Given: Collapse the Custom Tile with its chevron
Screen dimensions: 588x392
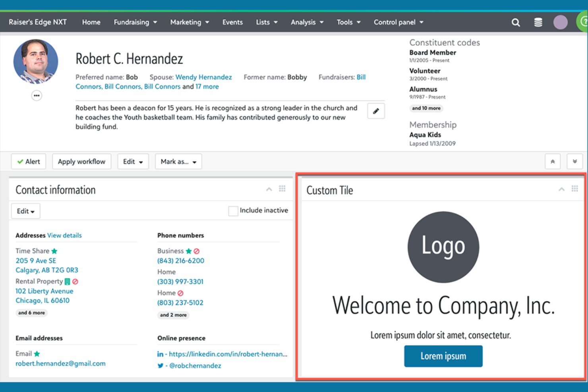Looking at the screenshot, I should pos(561,189).
